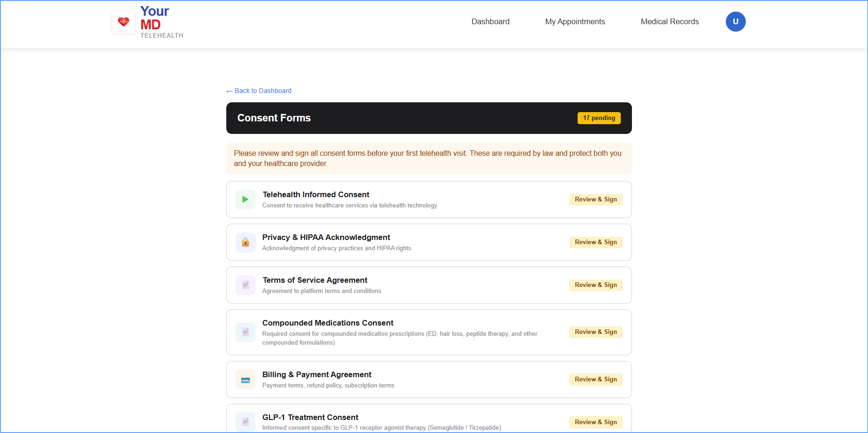Review & Sign GLP-1 Treatment Consent

pos(596,422)
